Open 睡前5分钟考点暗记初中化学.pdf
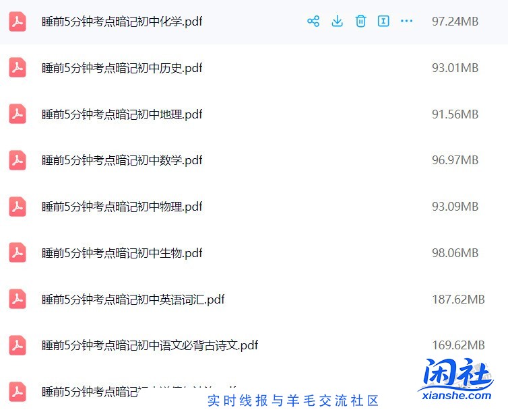508x420 pixels. pyautogui.click(x=122, y=22)
